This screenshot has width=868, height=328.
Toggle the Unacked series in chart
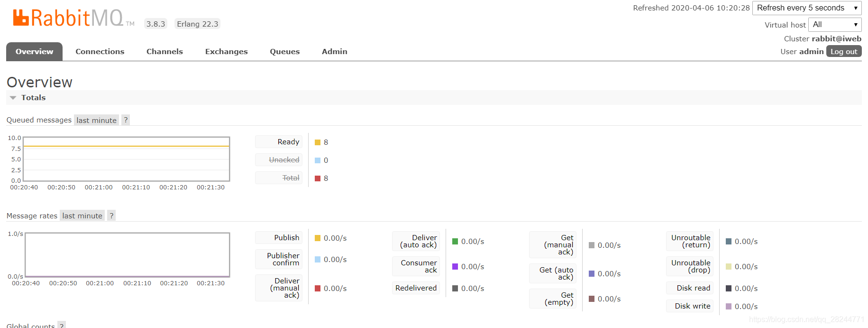tap(279, 160)
